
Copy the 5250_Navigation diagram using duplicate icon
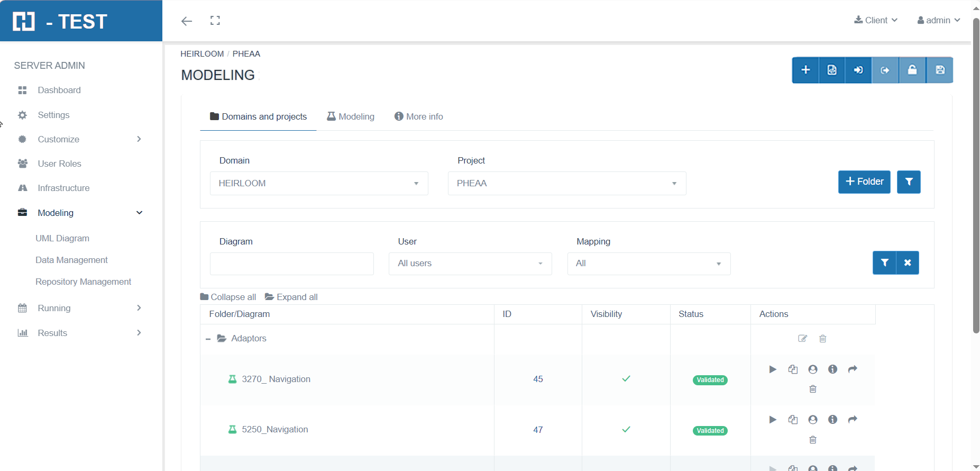click(x=793, y=420)
